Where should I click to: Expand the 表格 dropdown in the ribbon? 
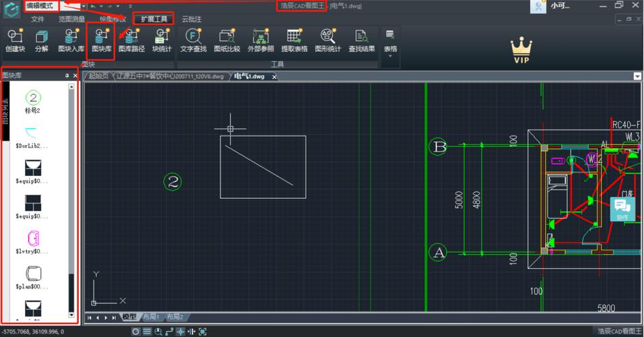click(x=390, y=56)
